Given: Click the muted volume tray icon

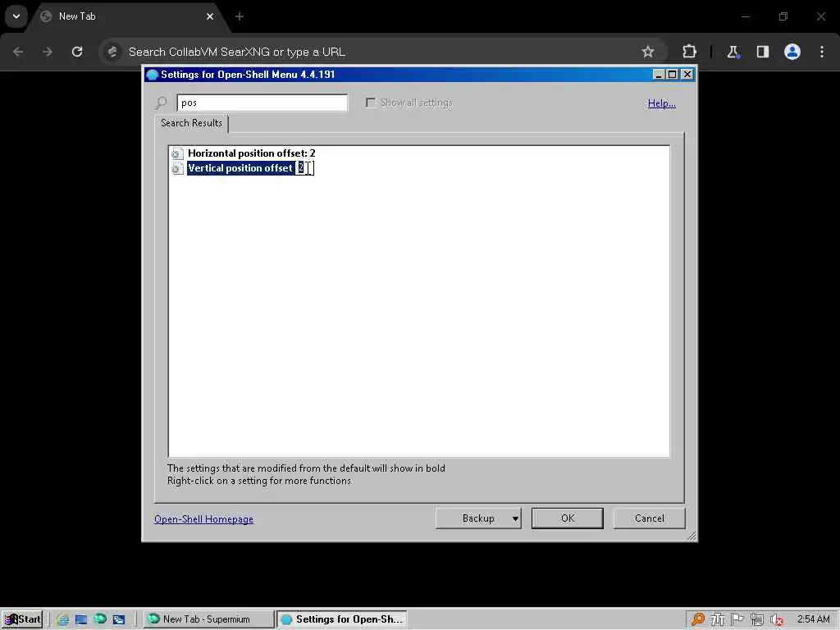Looking at the screenshot, I should click(777, 620).
